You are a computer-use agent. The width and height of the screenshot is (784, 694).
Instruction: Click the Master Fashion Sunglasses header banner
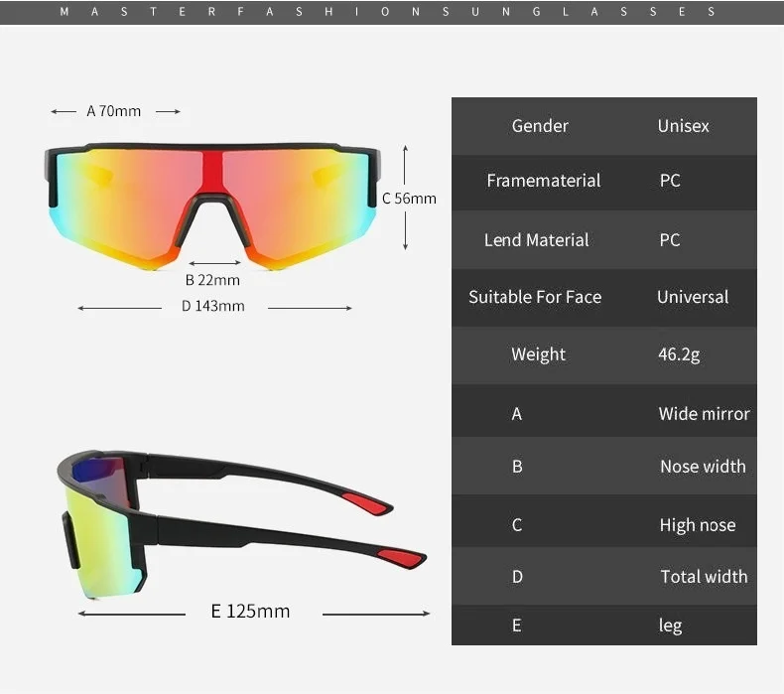pyautogui.click(x=392, y=12)
